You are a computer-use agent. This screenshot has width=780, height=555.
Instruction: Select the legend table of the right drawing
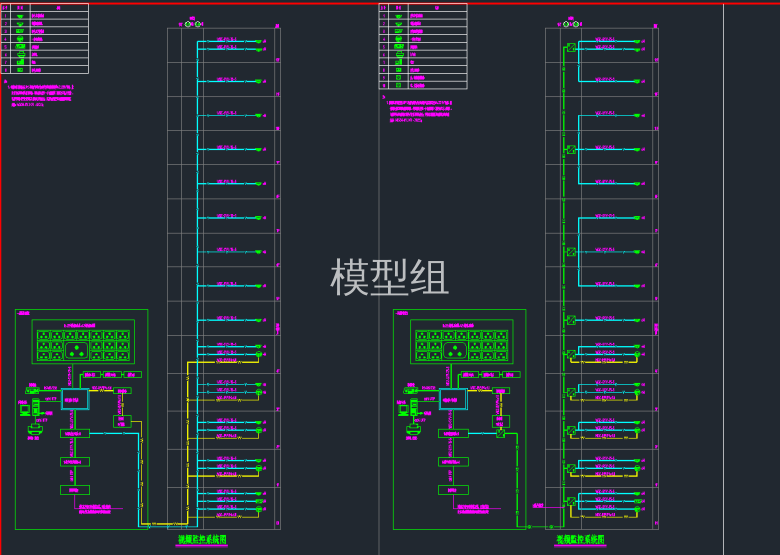[423, 46]
